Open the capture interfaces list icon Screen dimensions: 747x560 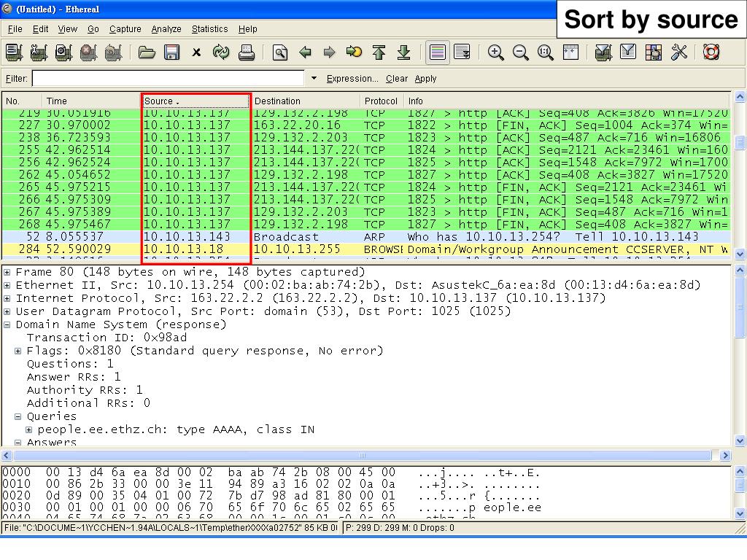coord(15,52)
